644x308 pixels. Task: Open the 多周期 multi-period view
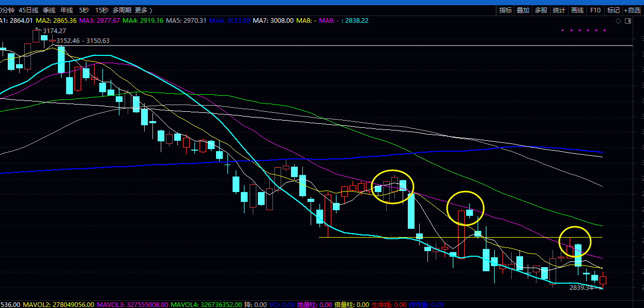pyautogui.click(x=121, y=10)
